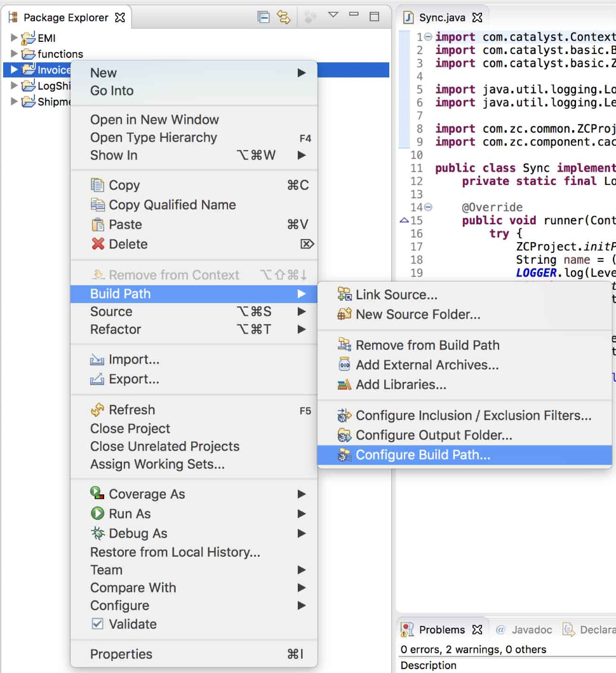
Task: Open the Package Explorer view menu
Action: pyautogui.click(x=333, y=15)
